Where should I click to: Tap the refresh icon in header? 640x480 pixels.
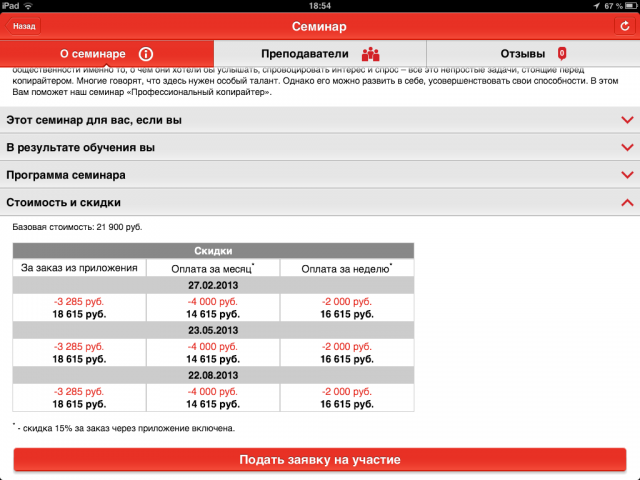tap(624, 26)
